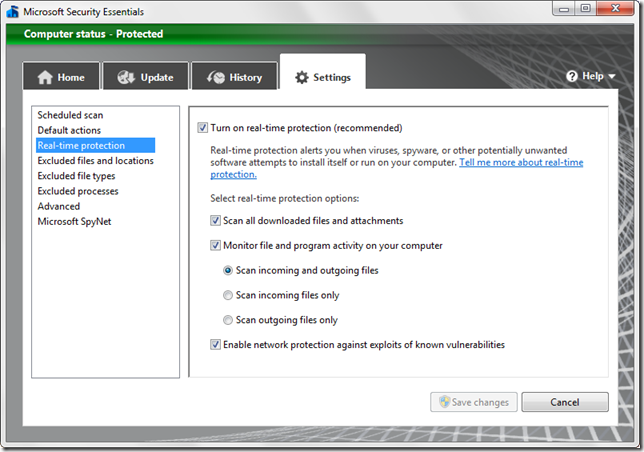Open the History tab
The image size is (644, 452).
(x=234, y=76)
